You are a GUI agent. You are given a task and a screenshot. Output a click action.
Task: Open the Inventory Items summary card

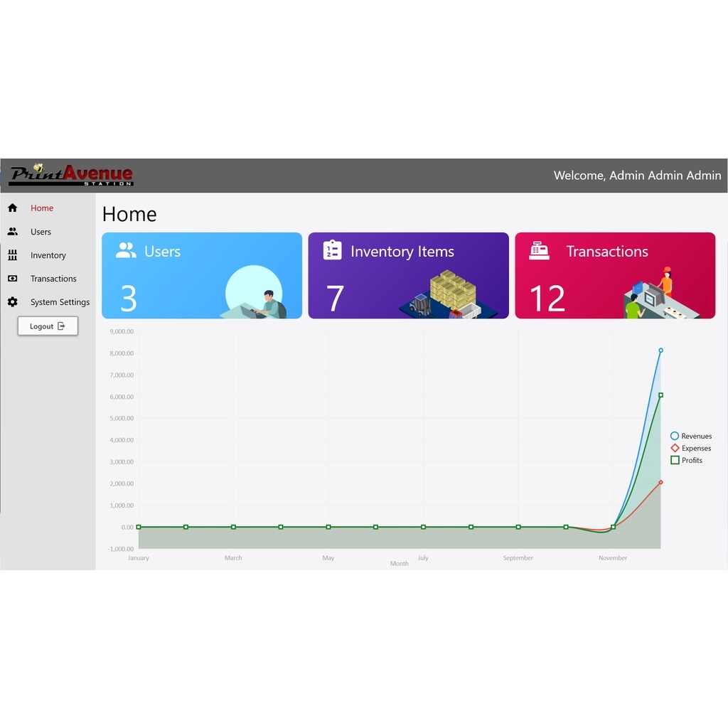(408, 276)
